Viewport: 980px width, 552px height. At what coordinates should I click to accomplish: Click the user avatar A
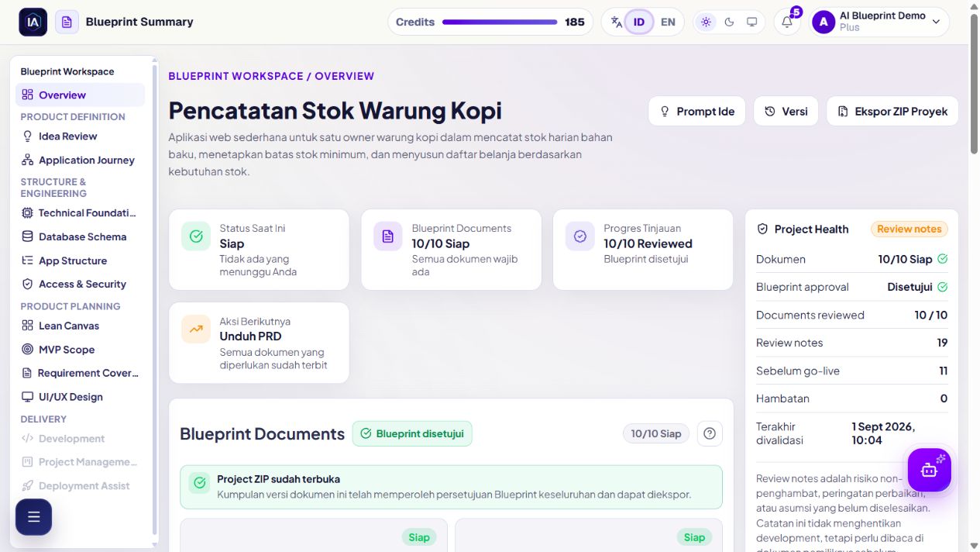pos(824,22)
